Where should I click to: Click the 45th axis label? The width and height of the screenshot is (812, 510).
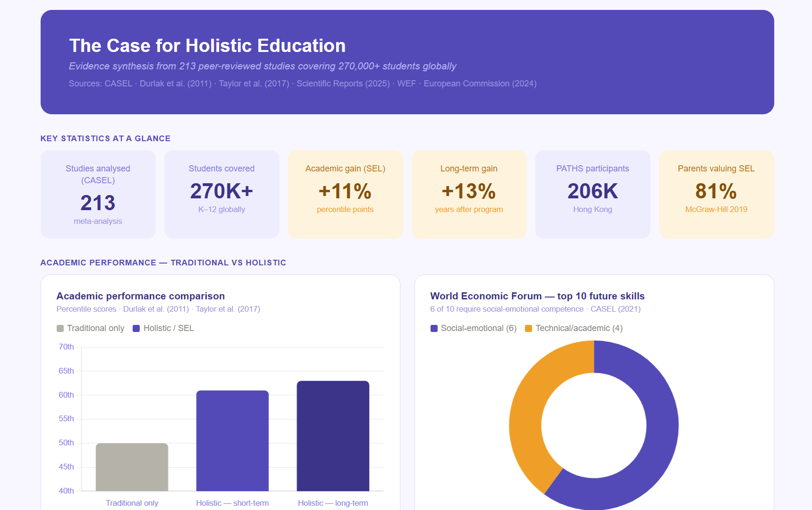[66, 467]
